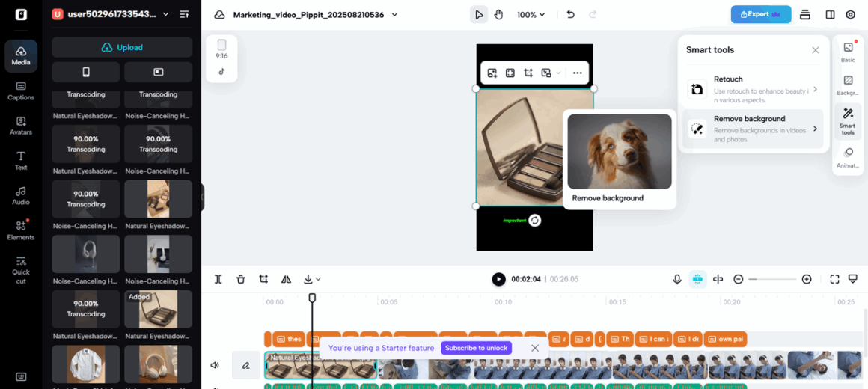Switch to landscape media view toggle
This screenshot has width=868, height=389.
(x=158, y=72)
